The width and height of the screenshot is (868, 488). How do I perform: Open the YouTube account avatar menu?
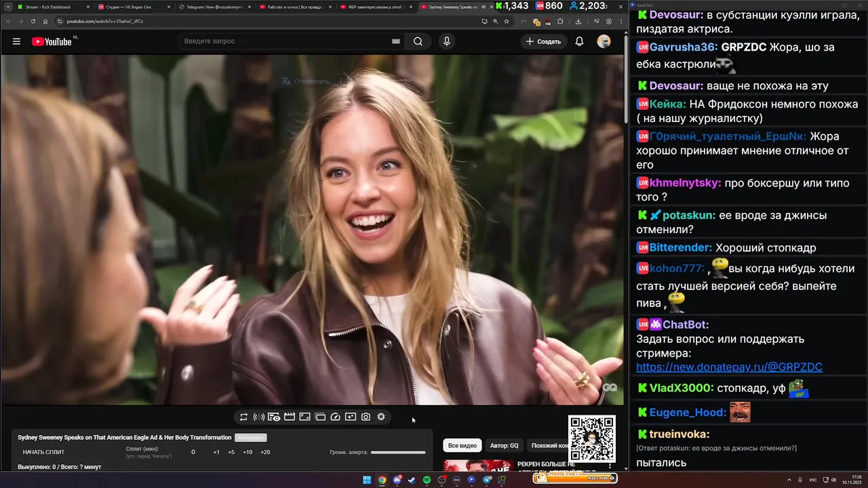[604, 41]
